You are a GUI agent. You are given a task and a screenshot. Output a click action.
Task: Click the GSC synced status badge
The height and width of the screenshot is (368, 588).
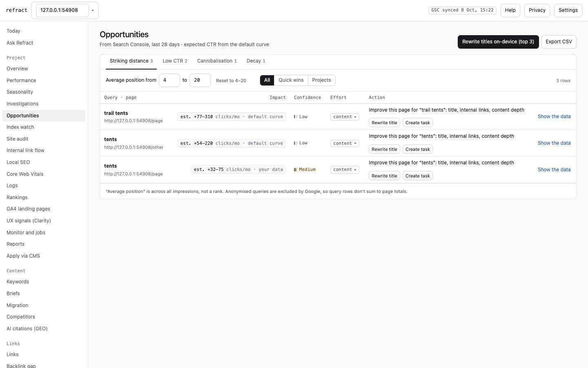coord(462,10)
